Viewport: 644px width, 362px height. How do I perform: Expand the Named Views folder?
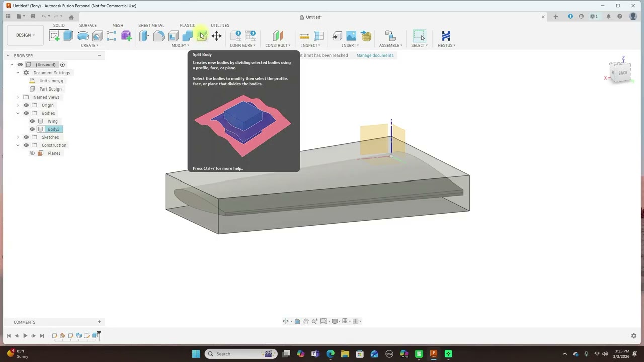coord(18,97)
